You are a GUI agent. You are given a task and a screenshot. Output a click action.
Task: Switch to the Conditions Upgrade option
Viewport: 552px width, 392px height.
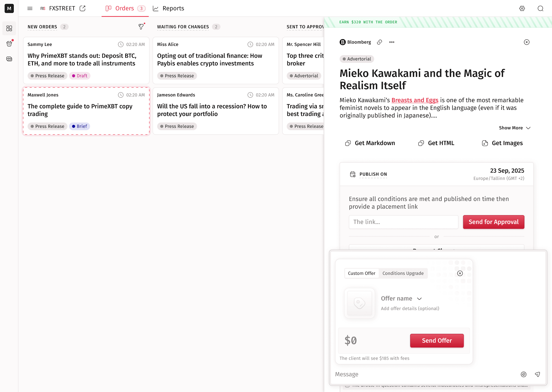pyautogui.click(x=403, y=273)
